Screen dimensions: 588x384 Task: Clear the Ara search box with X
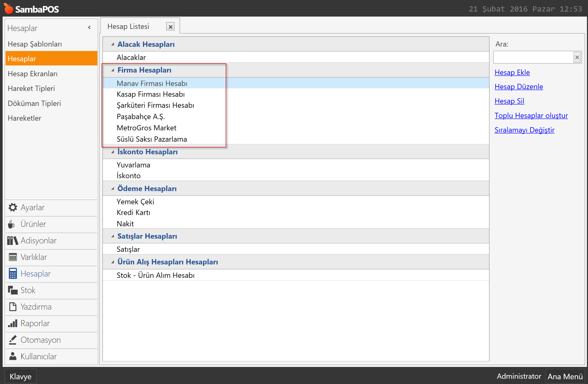tap(577, 57)
